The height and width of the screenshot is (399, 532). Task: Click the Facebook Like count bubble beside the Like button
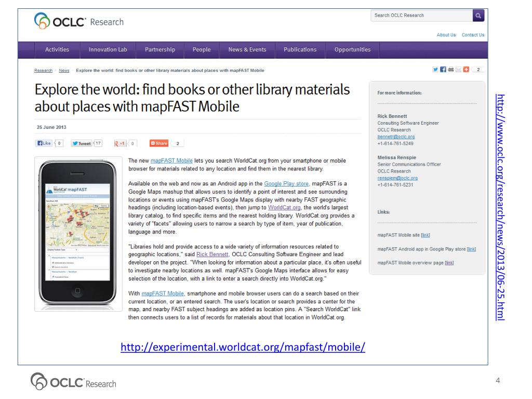pyautogui.click(x=59, y=143)
